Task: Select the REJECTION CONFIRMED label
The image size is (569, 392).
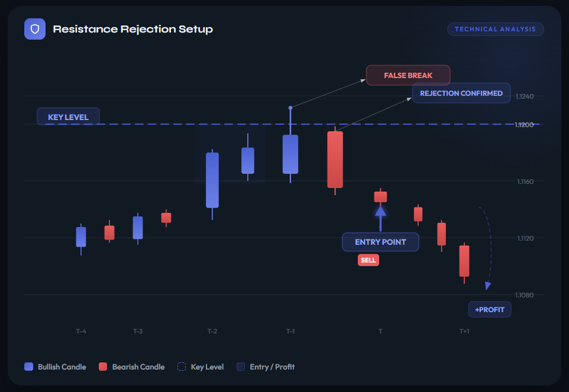Action: tap(461, 93)
